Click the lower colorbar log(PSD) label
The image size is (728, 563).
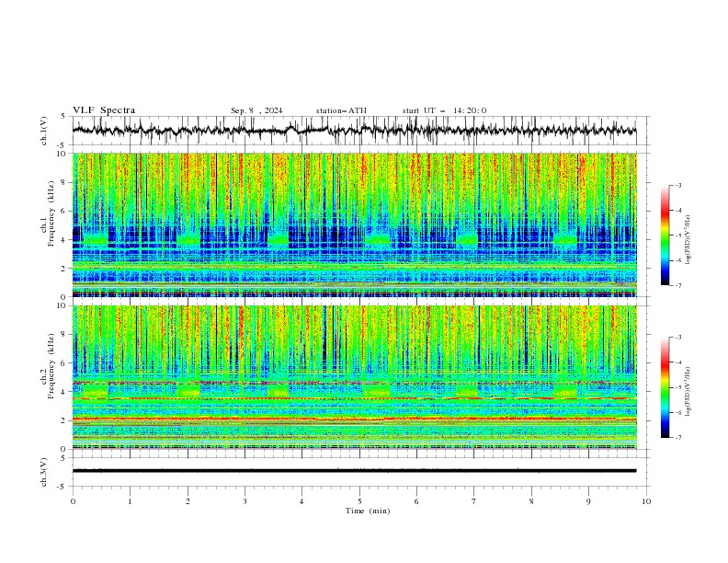coord(688,392)
